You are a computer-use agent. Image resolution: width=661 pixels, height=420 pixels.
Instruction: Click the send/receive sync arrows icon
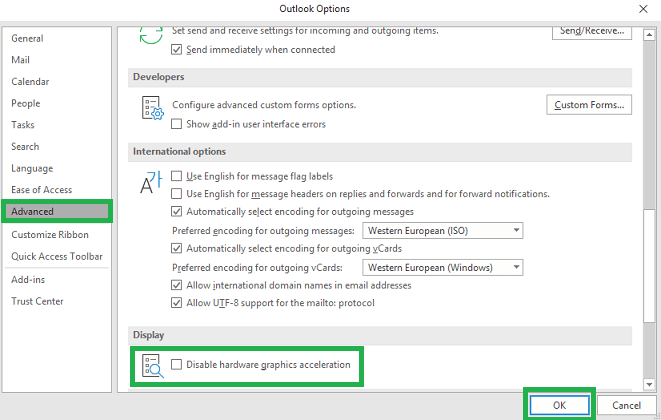pos(151,35)
